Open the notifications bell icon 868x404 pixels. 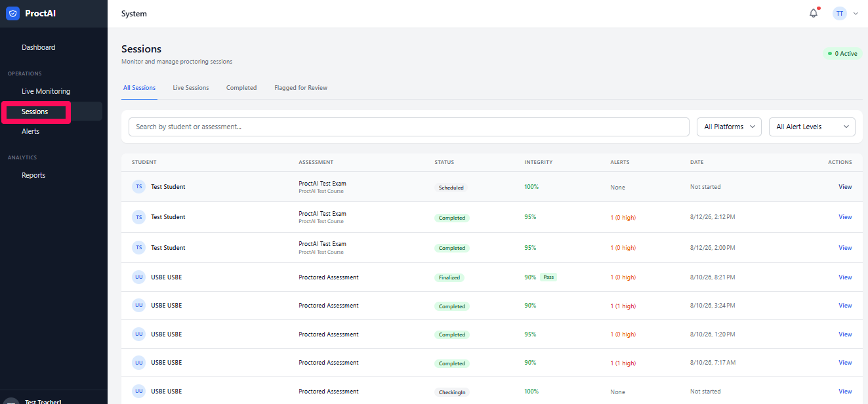(x=814, y=13)
